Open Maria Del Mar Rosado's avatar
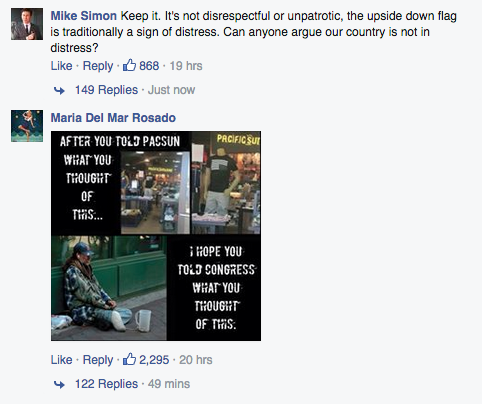 (27, 126)
